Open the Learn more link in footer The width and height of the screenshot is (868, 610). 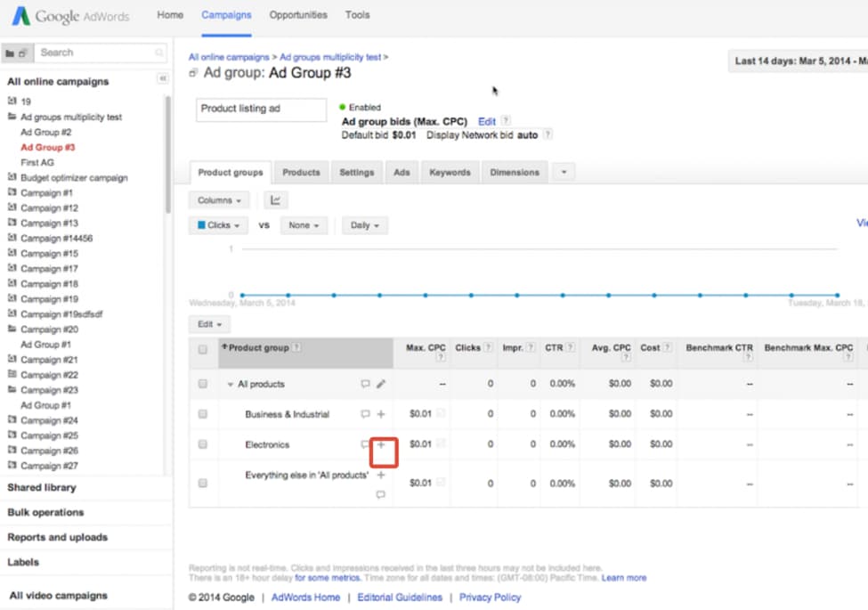pyautogui.click(x=624, y=578)
